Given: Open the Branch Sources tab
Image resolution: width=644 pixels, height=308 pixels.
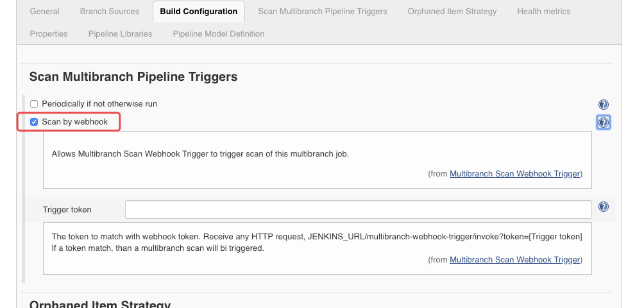Looking at the screenshot, I should [110, 12].
